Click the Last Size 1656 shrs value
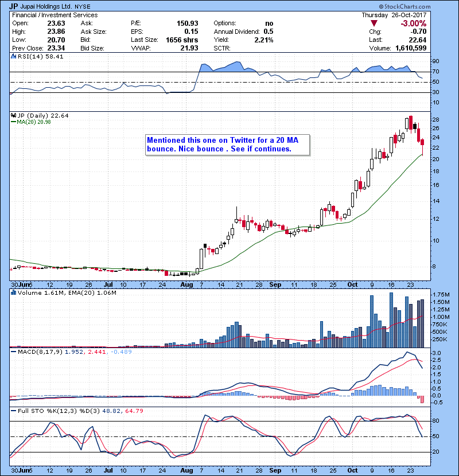Viewport: 459px width, 476px height. (182, 40)
